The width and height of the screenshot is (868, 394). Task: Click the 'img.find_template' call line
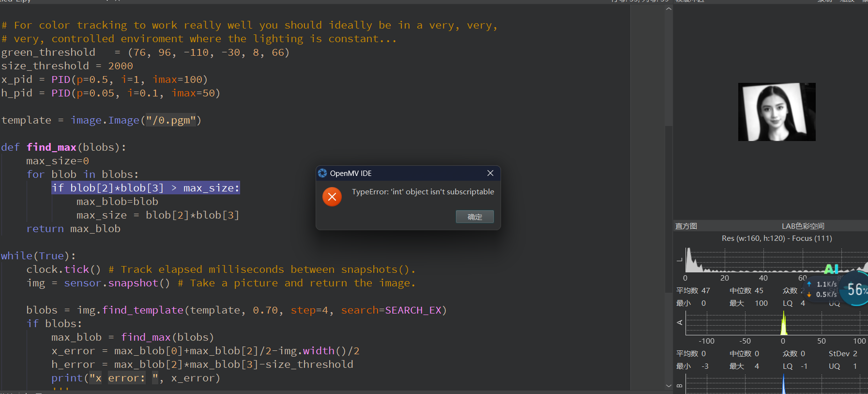click(x=236, y=310)
